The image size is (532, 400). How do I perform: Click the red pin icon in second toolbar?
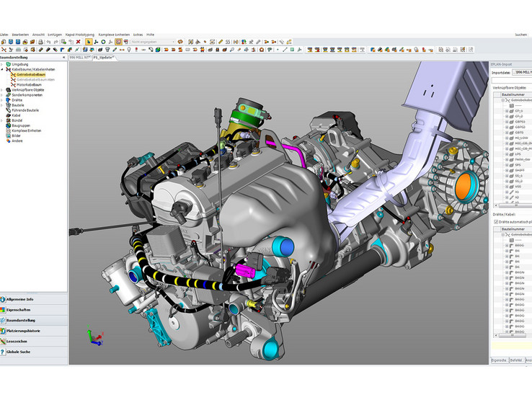[x=136, y=50]
